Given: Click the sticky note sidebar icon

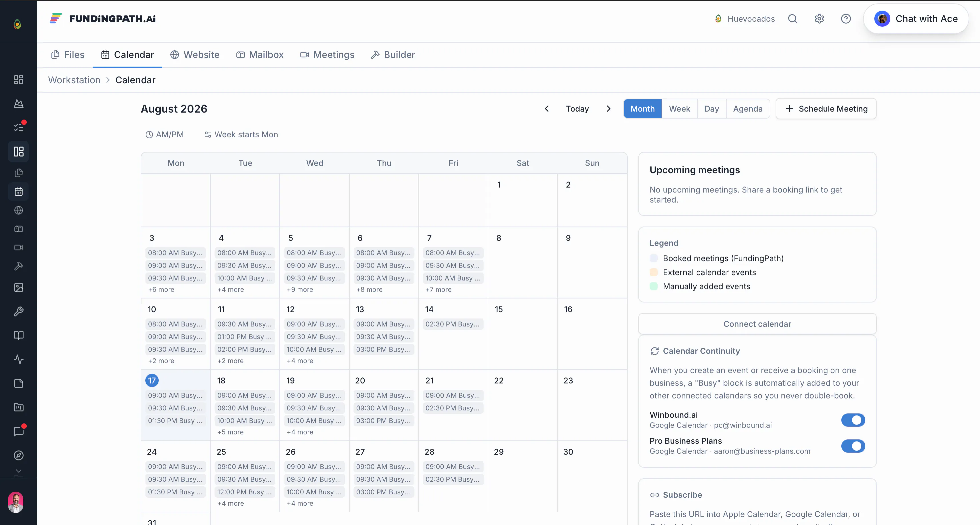Looking at the screenshot, I should pos(18,383).
